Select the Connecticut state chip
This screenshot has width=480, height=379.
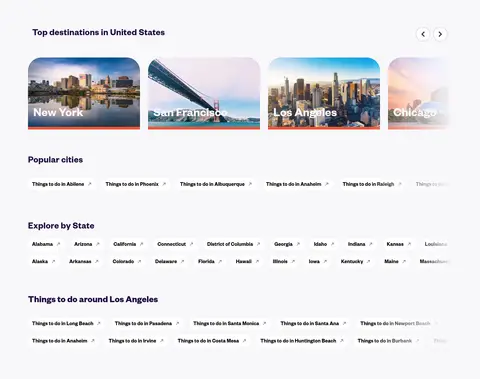coord(175,244)
